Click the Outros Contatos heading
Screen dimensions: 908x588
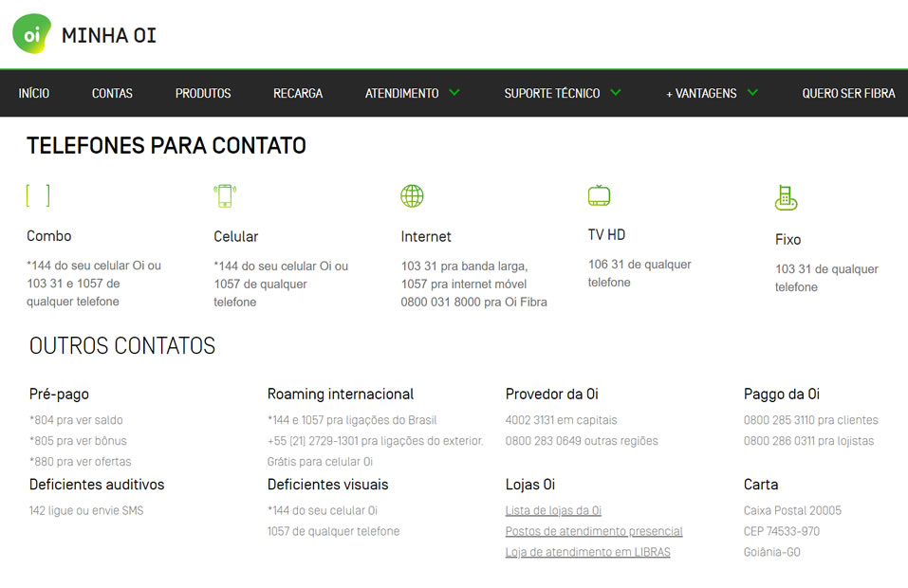(122, 345)
